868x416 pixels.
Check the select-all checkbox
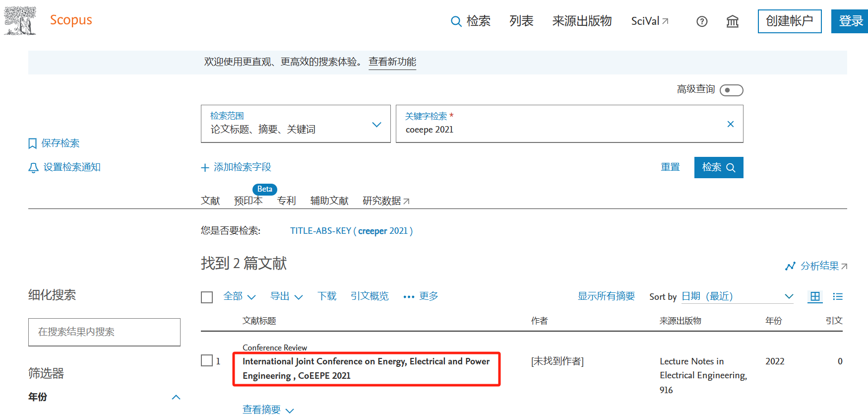pos(207,297)
